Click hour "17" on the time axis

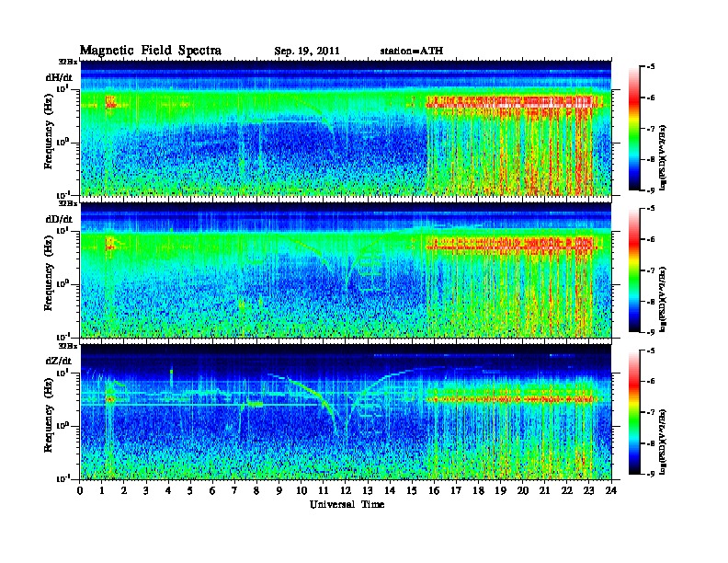pyautogui.click(x=456, y=491)
